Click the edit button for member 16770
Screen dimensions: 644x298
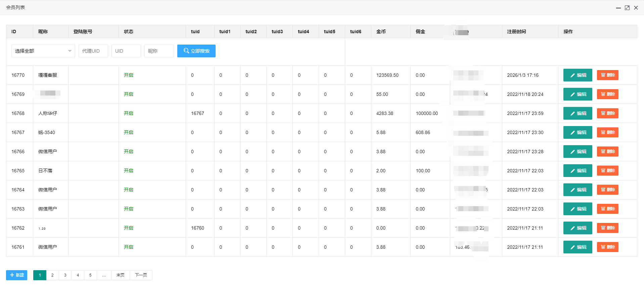(x=578, y=75)
